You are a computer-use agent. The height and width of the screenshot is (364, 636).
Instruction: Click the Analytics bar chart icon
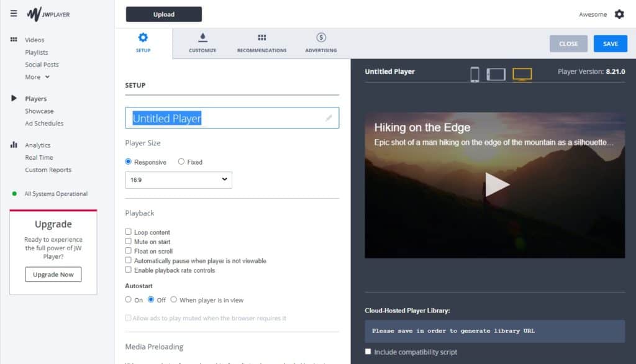[14, 145]
